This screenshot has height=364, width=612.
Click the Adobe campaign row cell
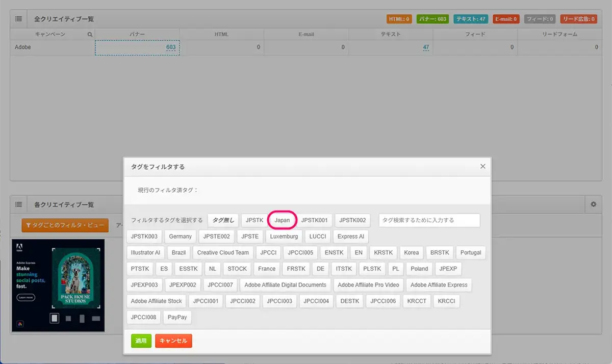pos(52,47)
